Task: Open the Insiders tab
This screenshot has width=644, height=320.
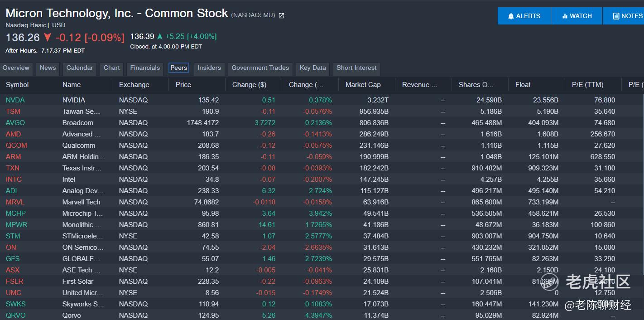Action: coord(209,68)
